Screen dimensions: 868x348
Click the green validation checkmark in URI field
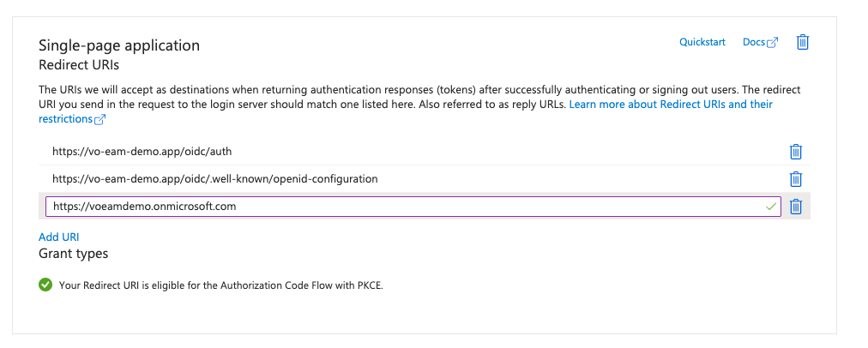[771, 207]
